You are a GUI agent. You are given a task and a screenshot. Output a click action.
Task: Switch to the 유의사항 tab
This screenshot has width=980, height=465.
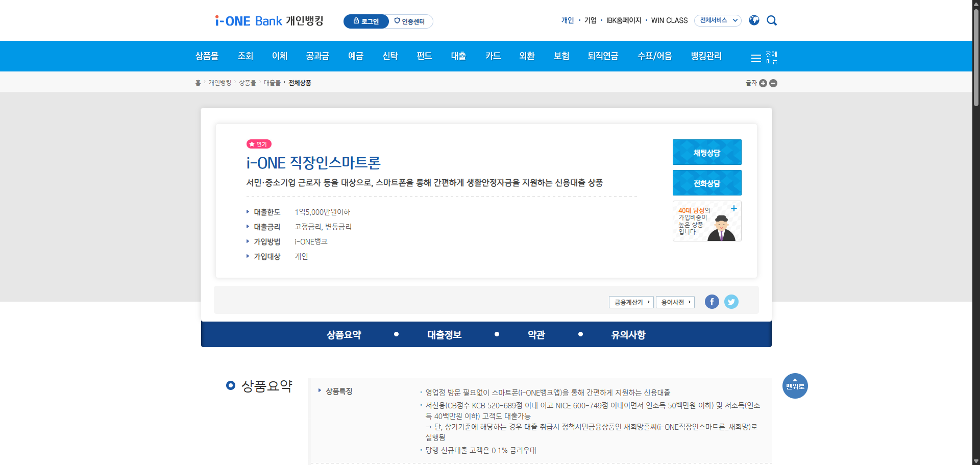point(627,334)
